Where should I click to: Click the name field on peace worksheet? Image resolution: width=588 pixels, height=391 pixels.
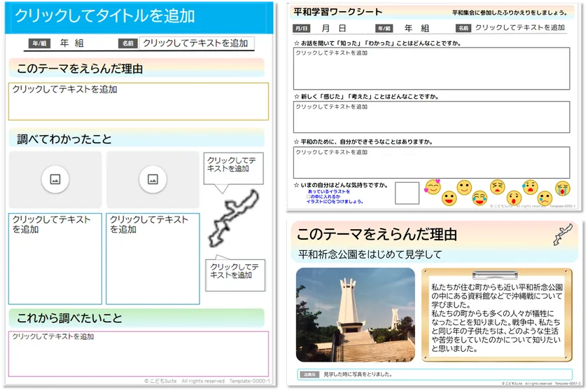pos(520,28)
